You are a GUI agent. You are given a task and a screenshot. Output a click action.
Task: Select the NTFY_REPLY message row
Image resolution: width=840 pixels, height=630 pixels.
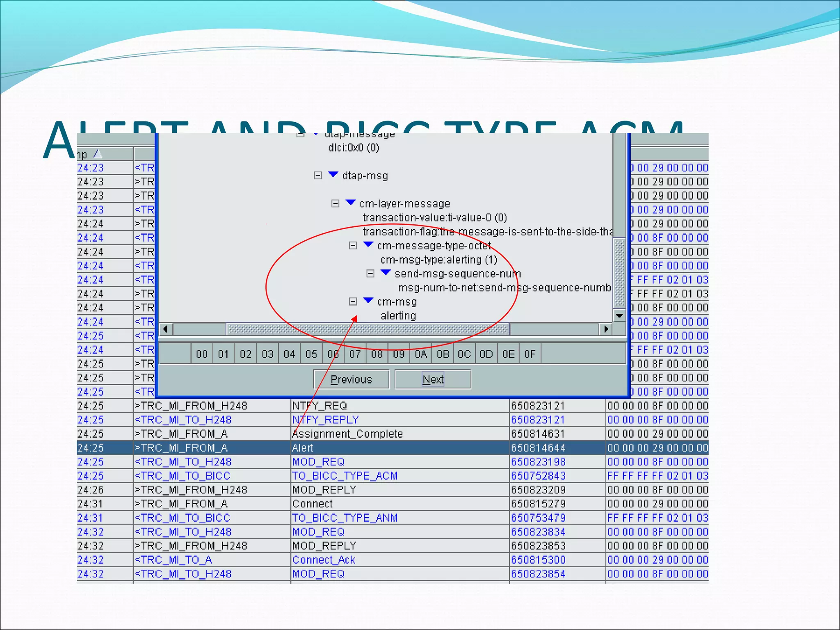tap(393, 420)
